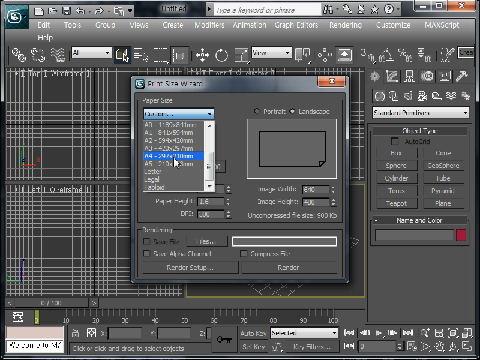Click the Use Pivot Point Center icon
The width and height of the screenshot is (480, 360).
pos(302,55)
